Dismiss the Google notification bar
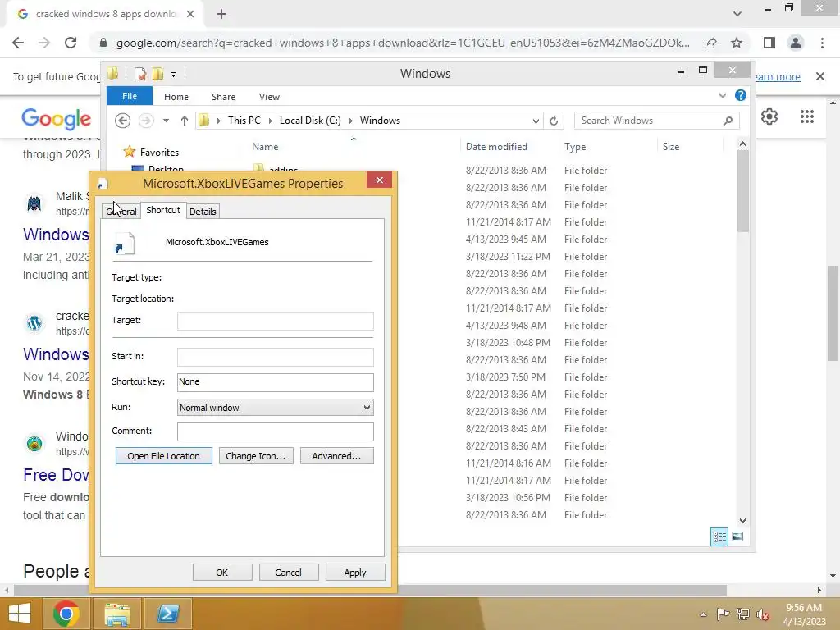The height and width of the screenshot is (630, 840). [x=819, y=76]
